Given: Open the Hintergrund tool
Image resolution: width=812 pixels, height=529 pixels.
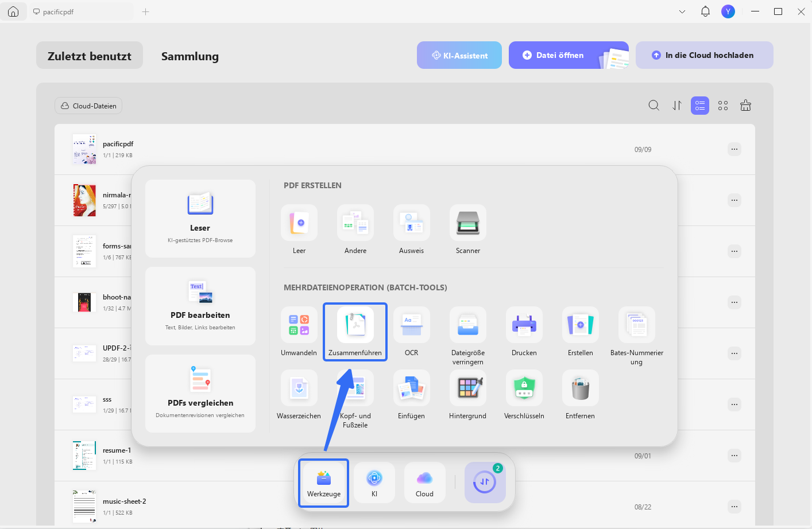Looking at the screenshot, I should click(x=468, y=388).
